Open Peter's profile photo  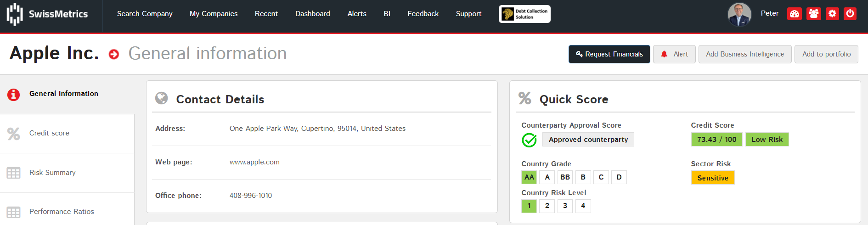pyautogui.click(x=739, y=14)
